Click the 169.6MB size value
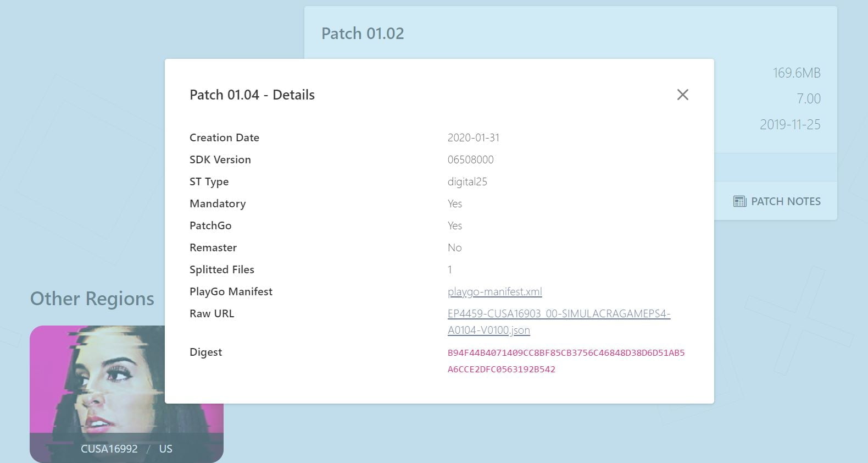This screenshot has width=868, height=463. tap(796, 73)
